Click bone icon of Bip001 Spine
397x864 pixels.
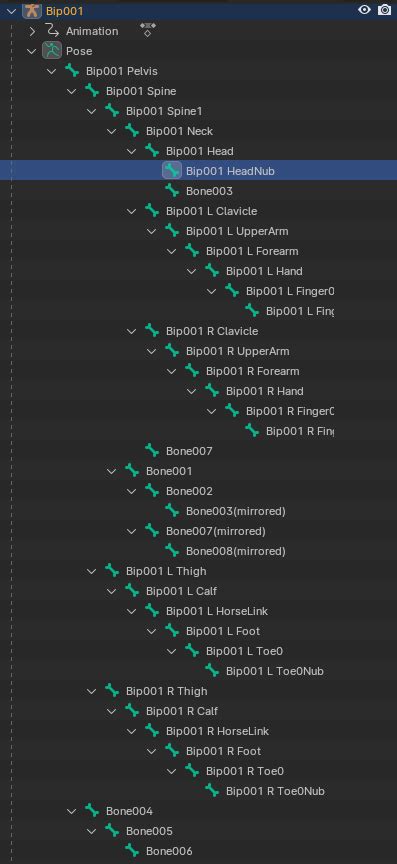click(92, 91)
